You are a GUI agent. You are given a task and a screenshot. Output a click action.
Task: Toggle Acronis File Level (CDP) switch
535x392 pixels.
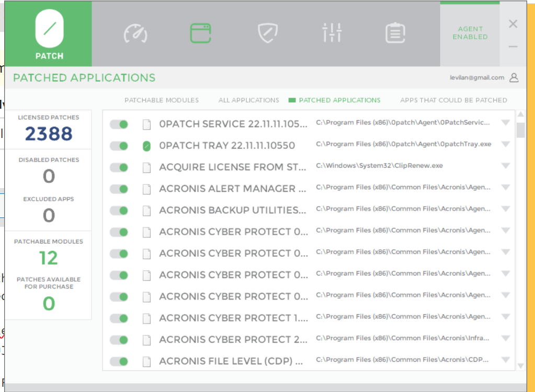click(x=119, y=361)
